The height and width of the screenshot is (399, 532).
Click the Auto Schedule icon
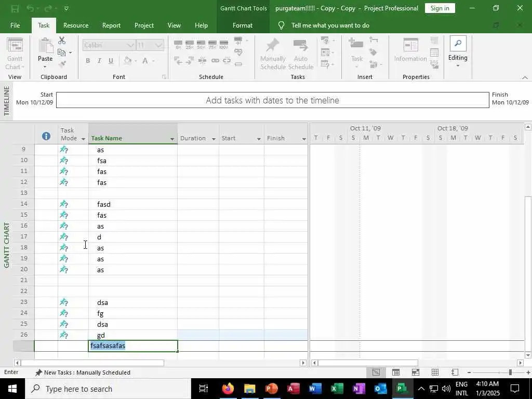(x=301, y=54)
